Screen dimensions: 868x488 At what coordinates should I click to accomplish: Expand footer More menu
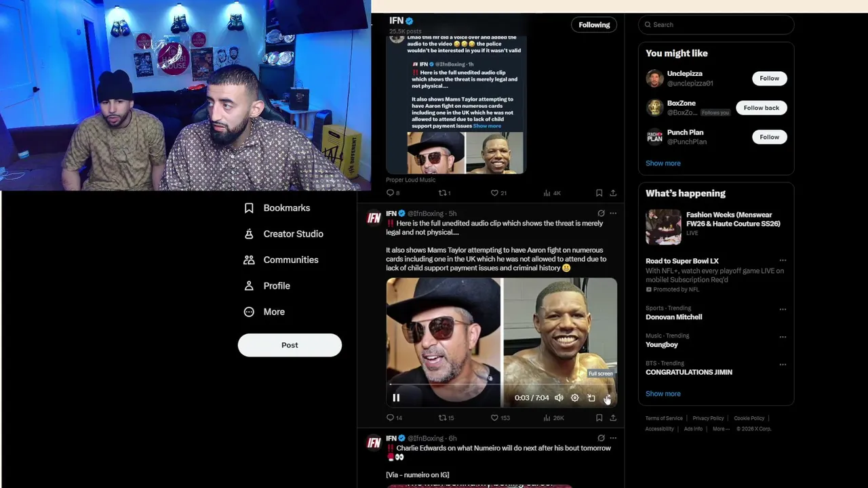tap(721, 429)
